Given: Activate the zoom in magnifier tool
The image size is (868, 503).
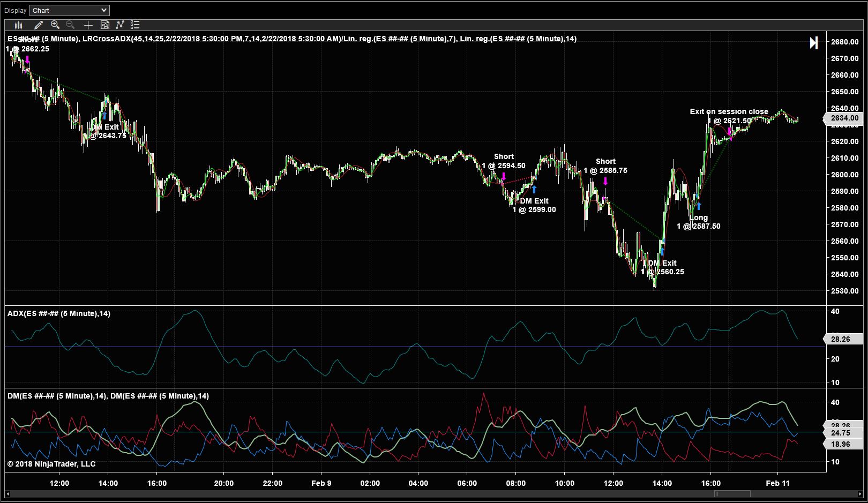Looking at the screenshot, I should [55, 25].
